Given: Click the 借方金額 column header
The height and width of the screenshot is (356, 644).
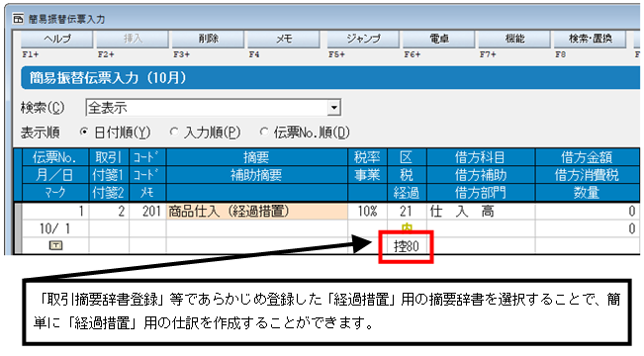Looking at the screenshot, I should click(x=587, y=157).
